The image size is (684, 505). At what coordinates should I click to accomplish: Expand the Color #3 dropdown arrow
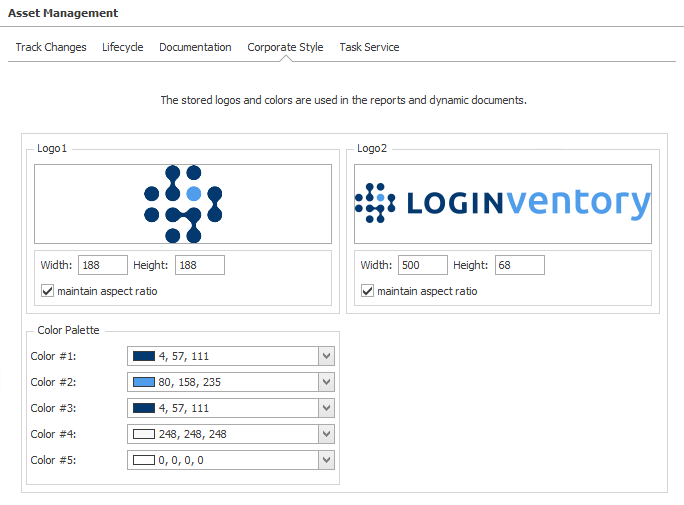326,408
